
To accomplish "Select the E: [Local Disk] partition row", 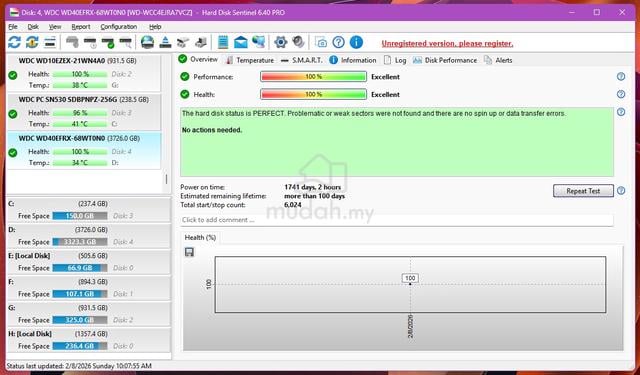I will pos(89,262).
